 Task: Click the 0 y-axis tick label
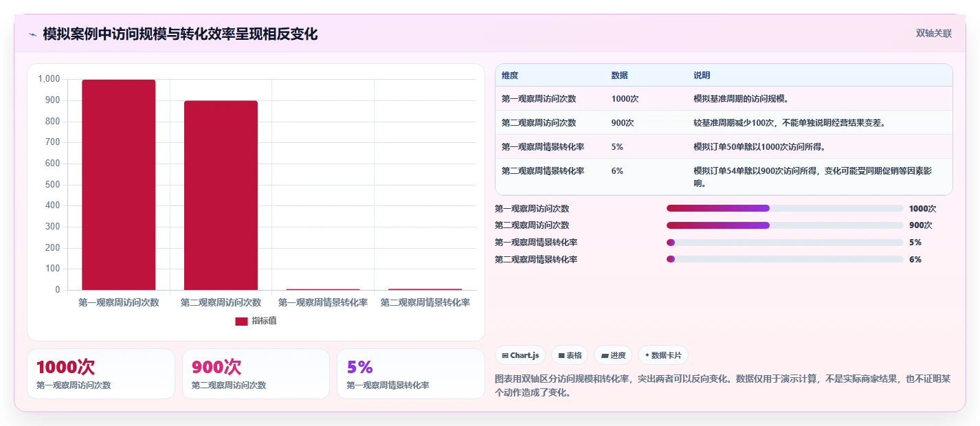(x=58, y=290)
